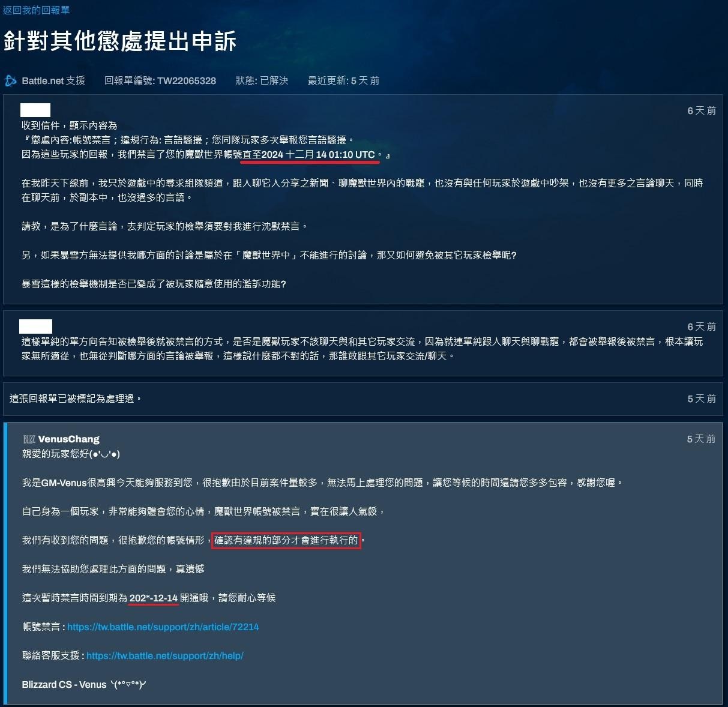Open the 返回我的回報單 link
Image resolution: width=728 pixels, height=707 pixels.
36,10
